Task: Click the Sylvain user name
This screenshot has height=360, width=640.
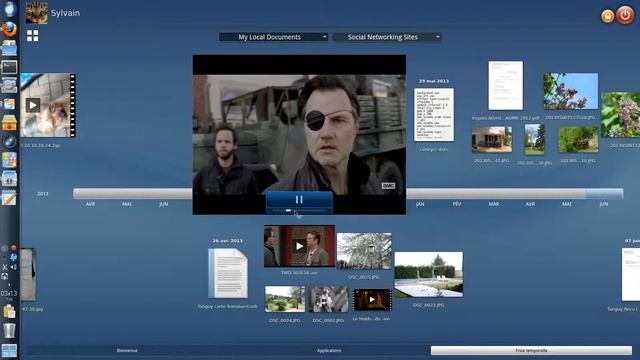Action: (65, 13)
